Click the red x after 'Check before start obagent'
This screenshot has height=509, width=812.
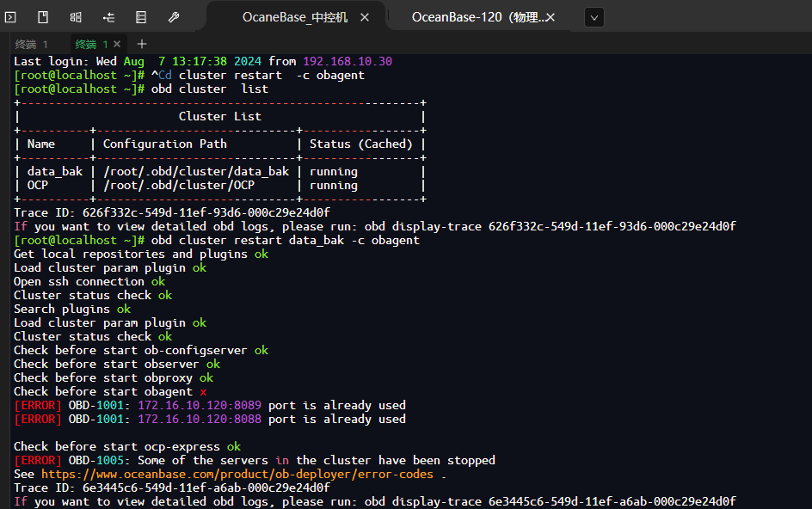[x=203, y=392]
